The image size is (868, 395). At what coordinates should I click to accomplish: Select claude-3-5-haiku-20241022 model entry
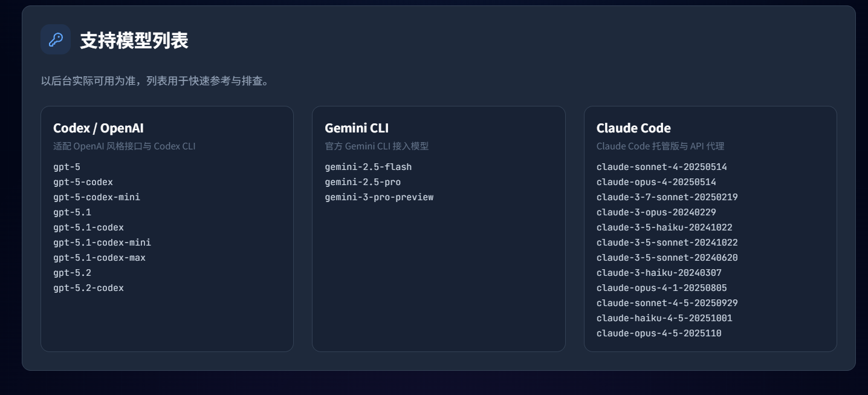[x=664, y=227]
